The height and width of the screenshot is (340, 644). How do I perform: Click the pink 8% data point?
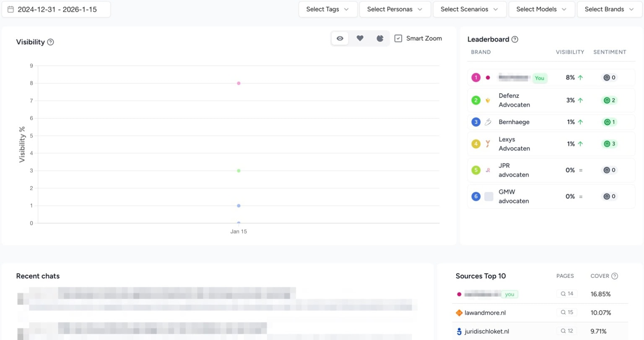pos(239,83)
